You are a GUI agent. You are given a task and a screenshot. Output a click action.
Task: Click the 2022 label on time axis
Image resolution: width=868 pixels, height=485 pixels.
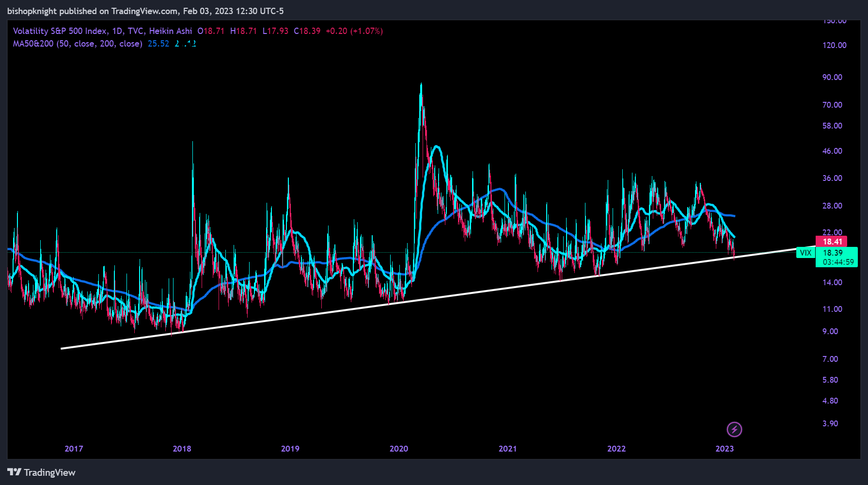click(x=616, y=449)
